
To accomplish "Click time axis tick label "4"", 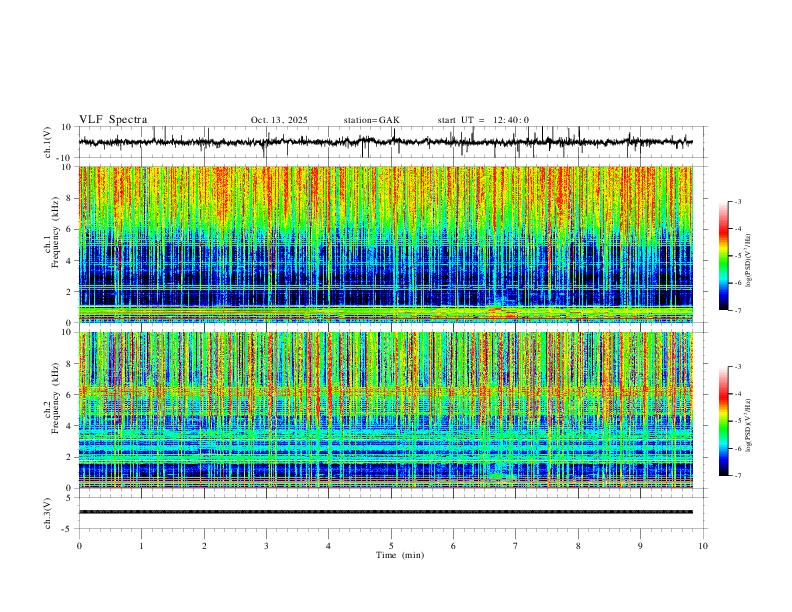I will pyautogui.click(x=329, y=546).
